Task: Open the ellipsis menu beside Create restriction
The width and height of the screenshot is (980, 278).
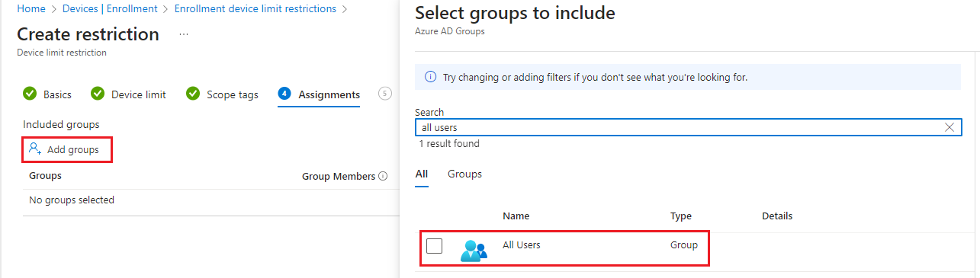Action: pyautogui.click(x=183, y=34)
